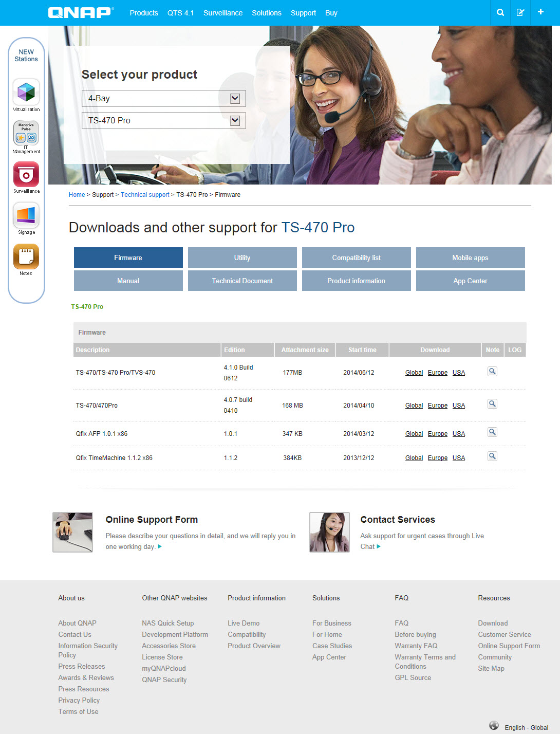560x734 pixels.
Task: Switch to the Product information tab
Action: point(357,281)
